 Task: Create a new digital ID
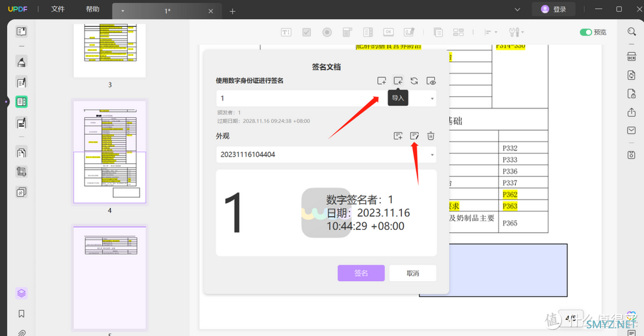pos(382,81)
